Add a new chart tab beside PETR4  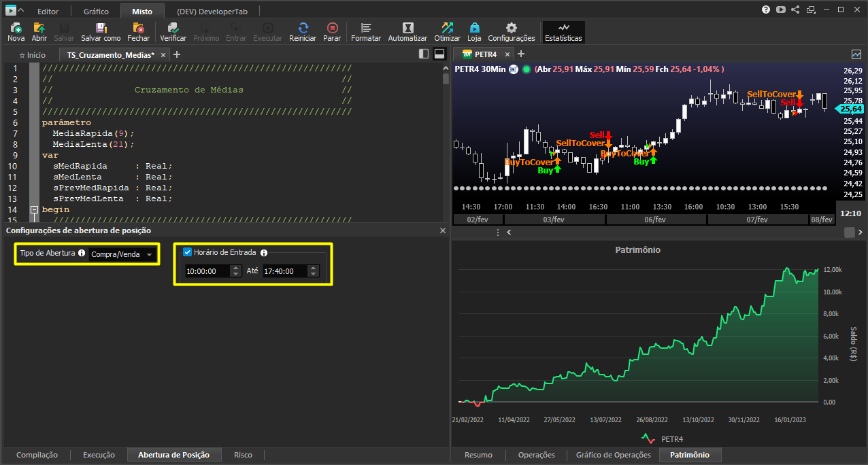[x=521, y=54]
